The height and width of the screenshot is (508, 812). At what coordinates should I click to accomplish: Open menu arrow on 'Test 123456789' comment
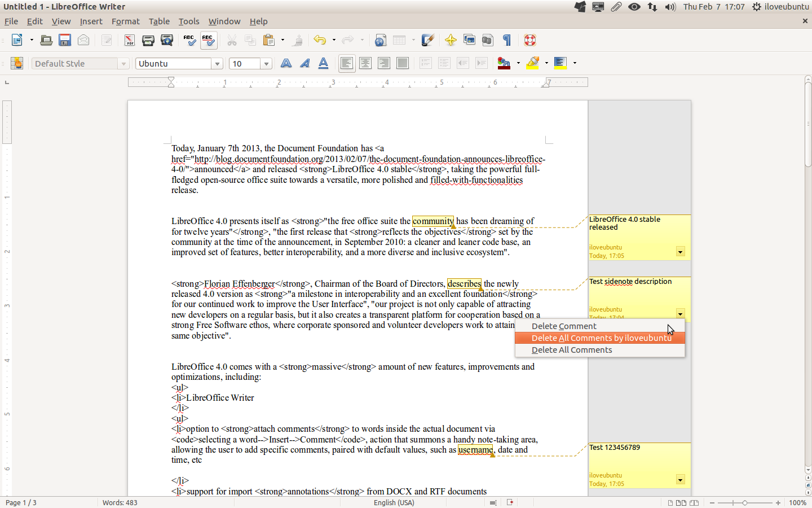pos(680,480)
